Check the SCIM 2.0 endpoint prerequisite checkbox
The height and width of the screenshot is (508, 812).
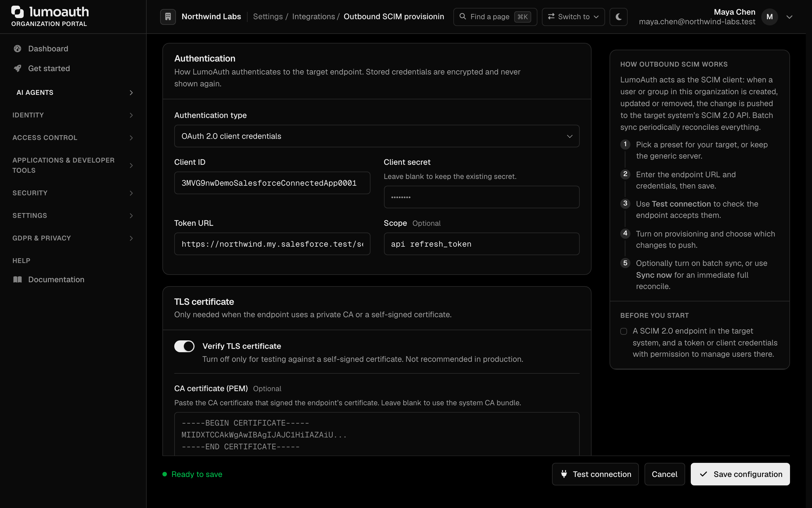[x=623, y=331]
